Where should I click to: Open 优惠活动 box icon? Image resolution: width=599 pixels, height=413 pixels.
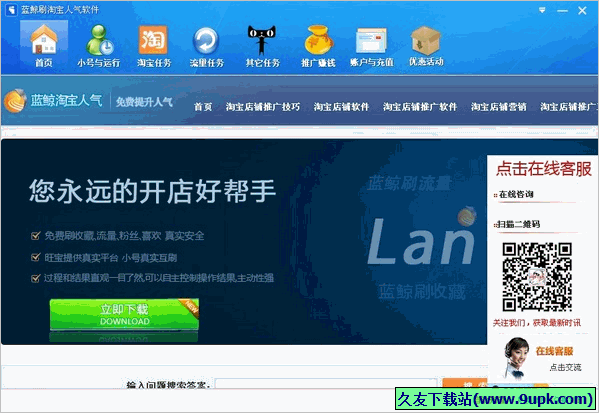[x=426, y=45]
